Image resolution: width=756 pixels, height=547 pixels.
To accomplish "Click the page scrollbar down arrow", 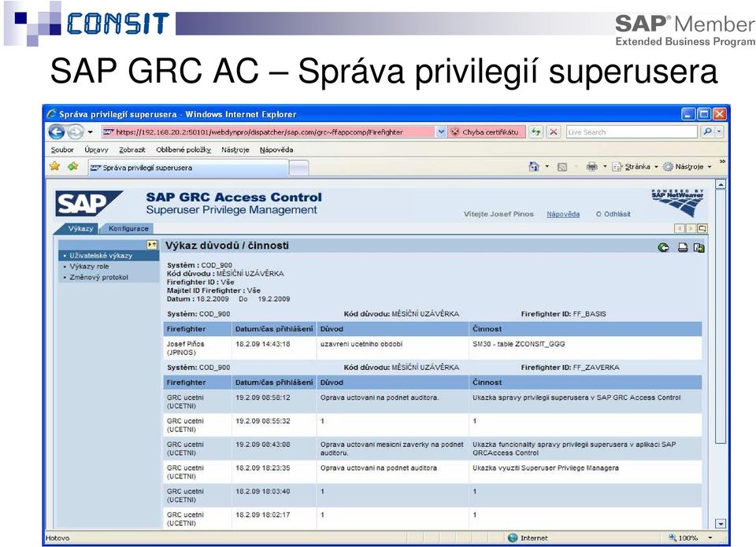I will click(x=721, y=524).
